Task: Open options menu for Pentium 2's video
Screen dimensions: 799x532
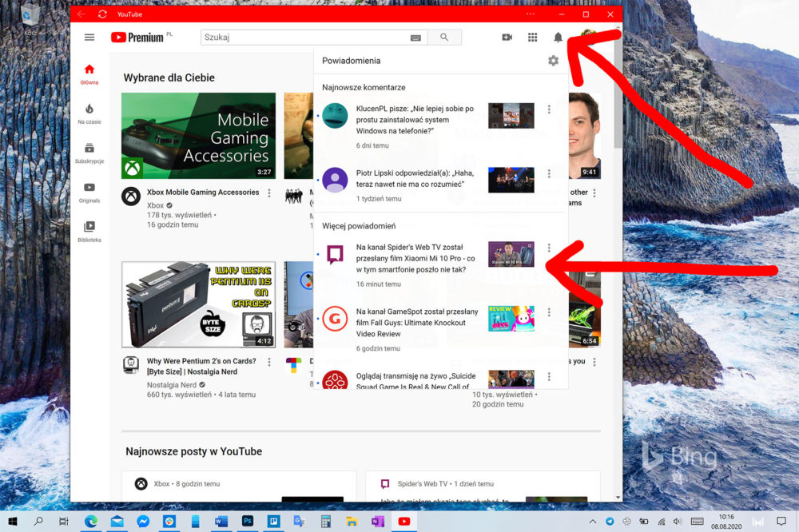Action: (x=269, y=362)
